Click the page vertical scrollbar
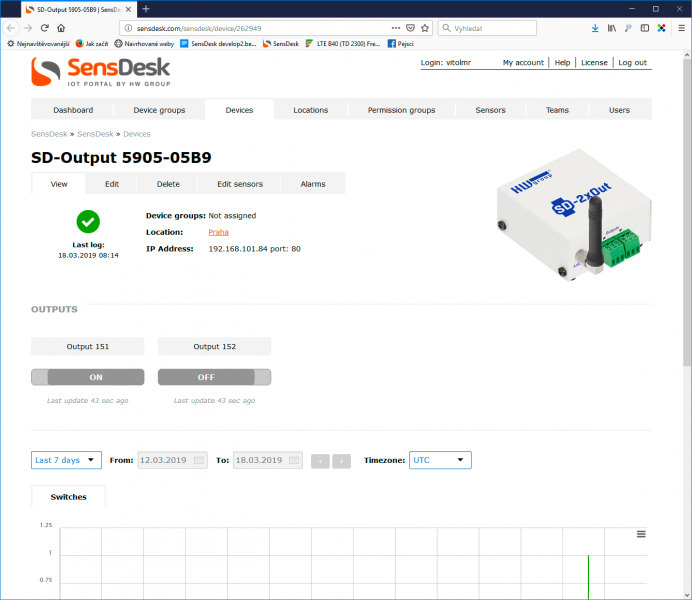Viewport: 692px width, 600px height. [x=687, y=212]
